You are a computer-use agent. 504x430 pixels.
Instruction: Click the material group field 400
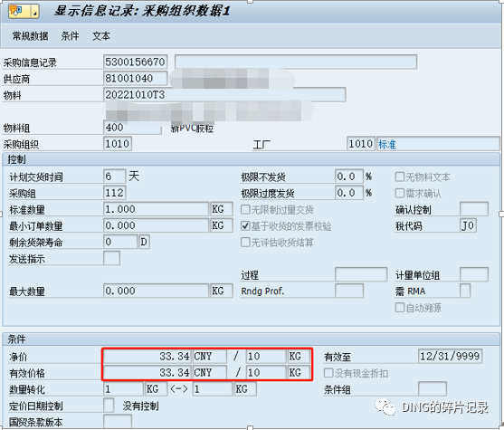point(132,128)
